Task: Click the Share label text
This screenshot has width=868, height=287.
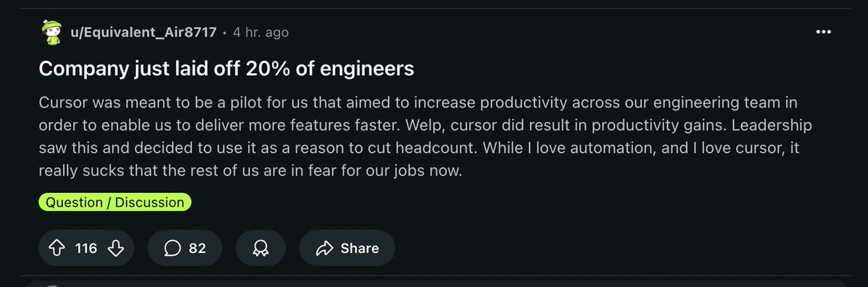Action: (x=360, y=248)
